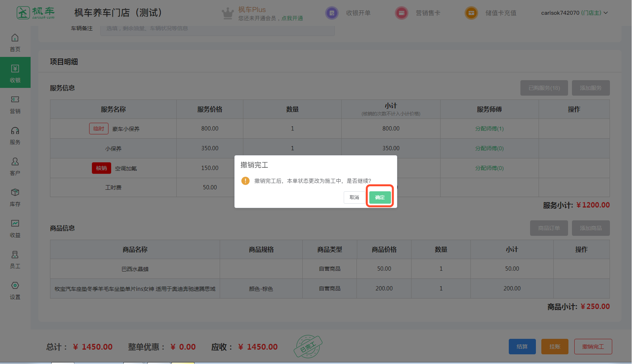The width and height of the screenshot is (632, 364).
Task: Select the 收银 cashier sidebar icon
Action: 15,69
